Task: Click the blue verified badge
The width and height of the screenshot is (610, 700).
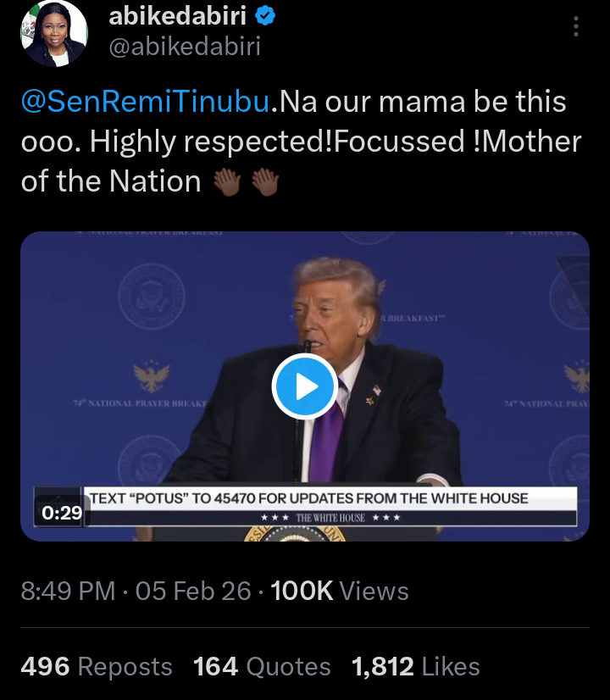Action: 261,17
